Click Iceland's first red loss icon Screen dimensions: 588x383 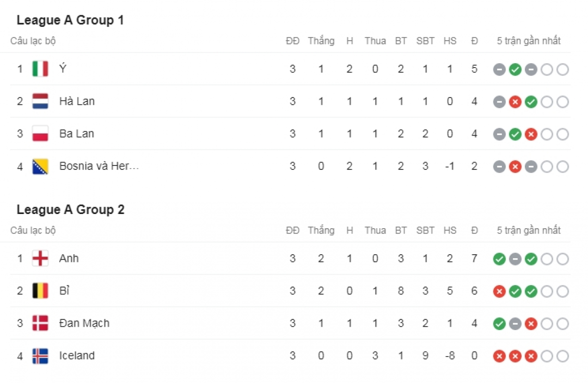point(499,356)
